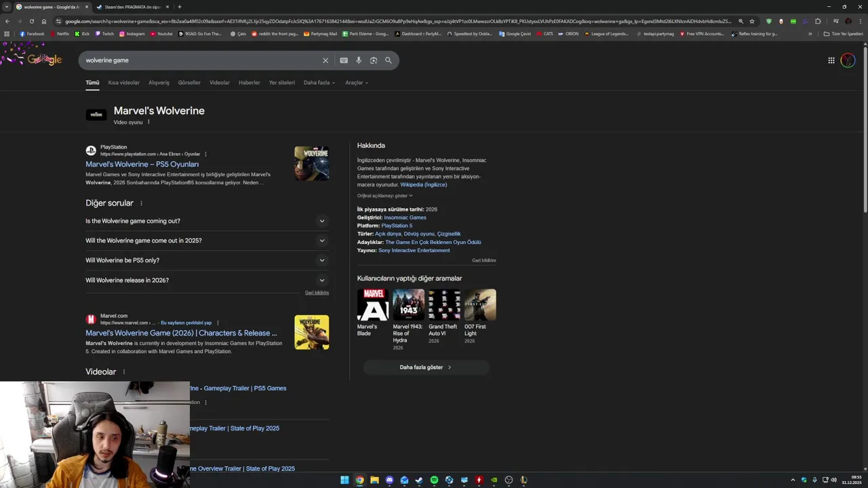Switch to the Yer siteleri tab

coord(282,83)
